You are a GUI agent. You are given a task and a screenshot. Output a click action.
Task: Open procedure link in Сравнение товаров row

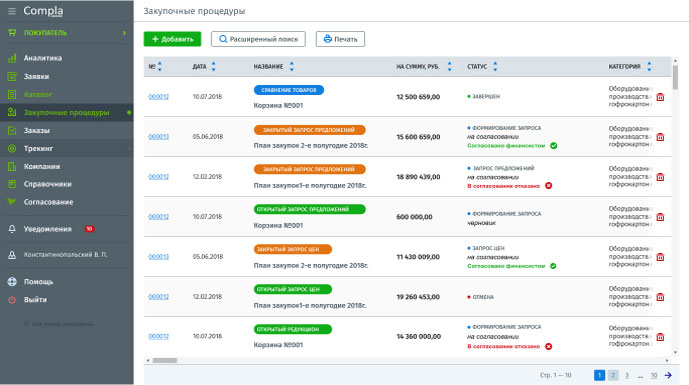coord(159,97)
